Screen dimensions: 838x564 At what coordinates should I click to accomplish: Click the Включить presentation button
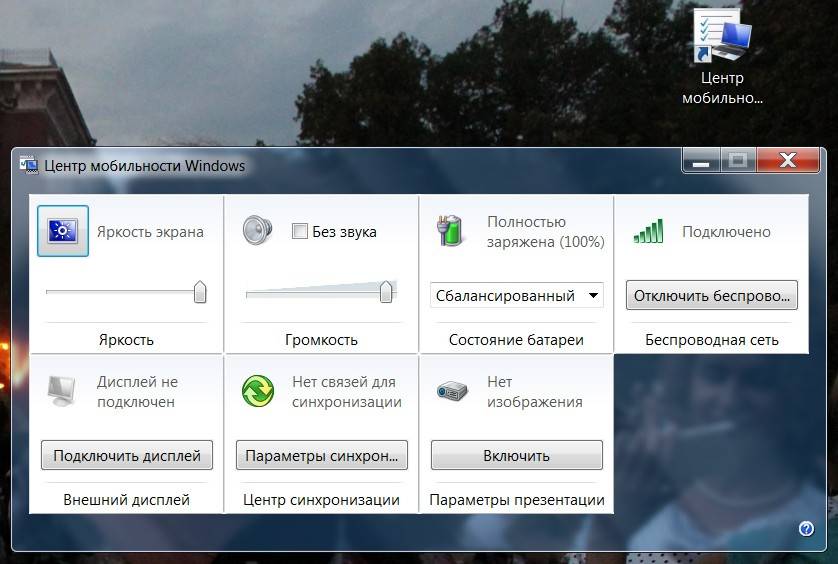click(x=517, y=455)
